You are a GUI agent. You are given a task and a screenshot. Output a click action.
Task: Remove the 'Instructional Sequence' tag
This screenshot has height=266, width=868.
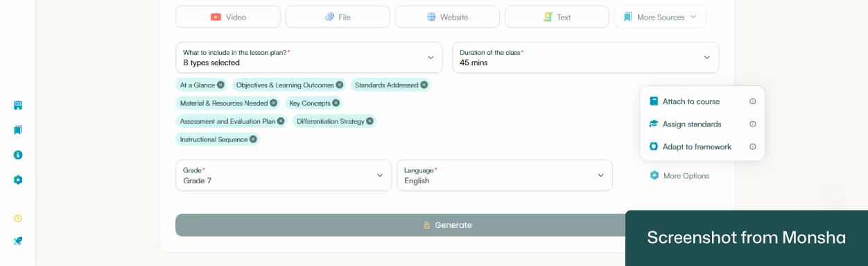[253, 139]
